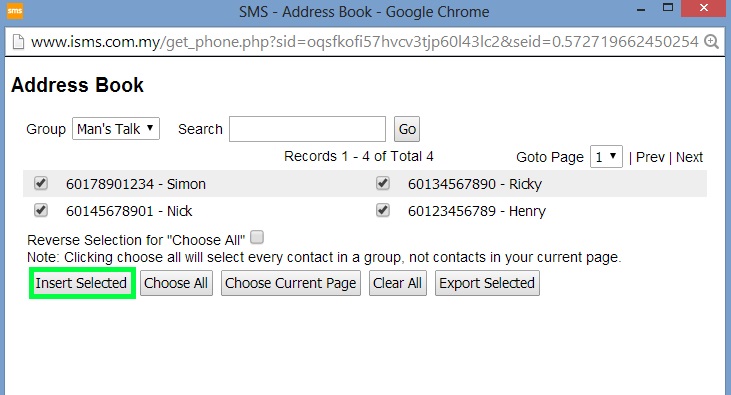Open the Group dropdown showing Man's Talk
Screen dimensions: 731x395
click(116, 129)
